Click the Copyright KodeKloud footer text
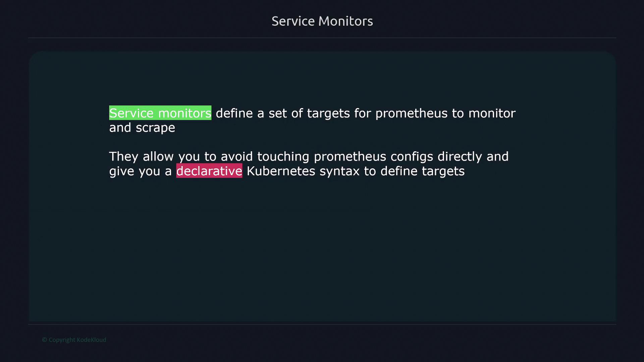Viewport: 644px width, 362px height. (74, 340)
